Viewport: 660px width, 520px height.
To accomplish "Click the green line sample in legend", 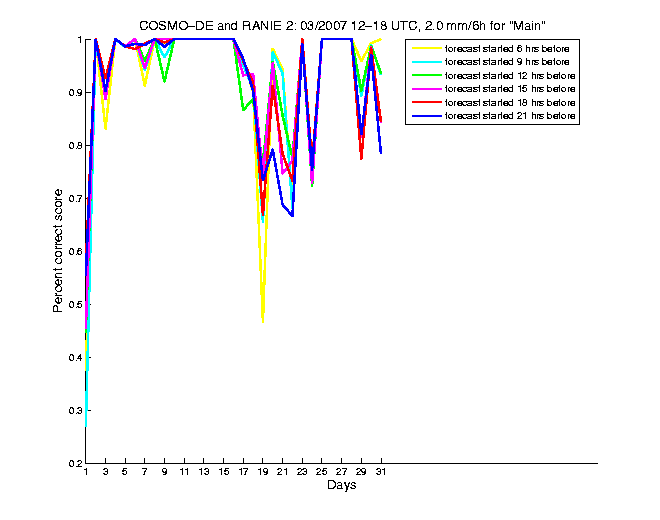I will coord(427,75).
